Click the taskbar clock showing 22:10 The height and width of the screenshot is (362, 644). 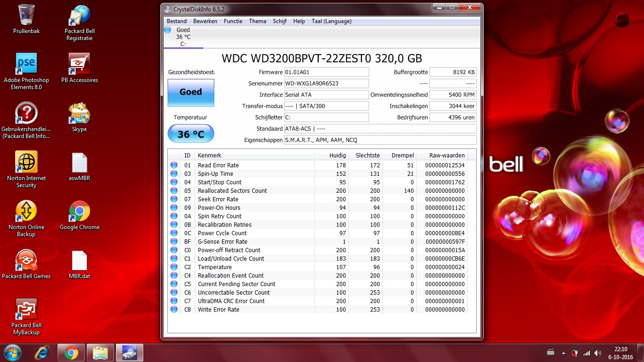pos(620,353)
